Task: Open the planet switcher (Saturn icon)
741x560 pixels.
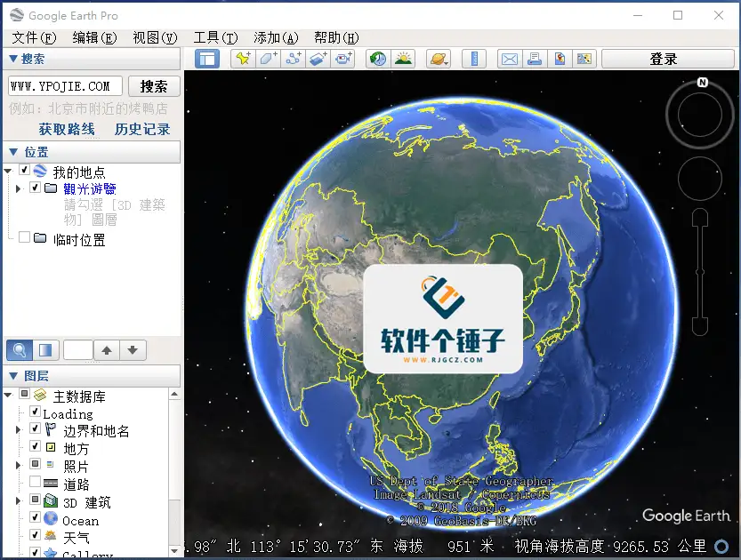Action: tap(438, 59)
